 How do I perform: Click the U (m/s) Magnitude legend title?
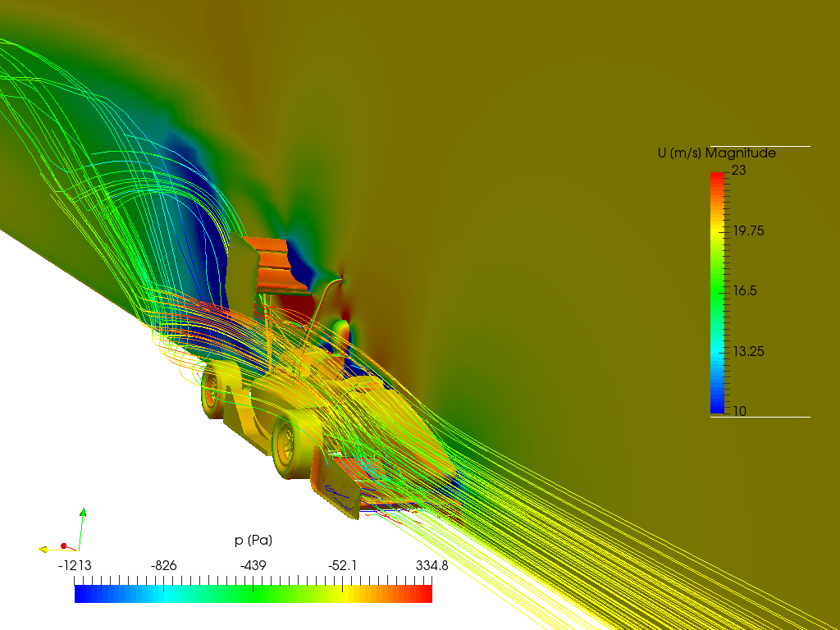pyautogui.click(x=717, y=153)
